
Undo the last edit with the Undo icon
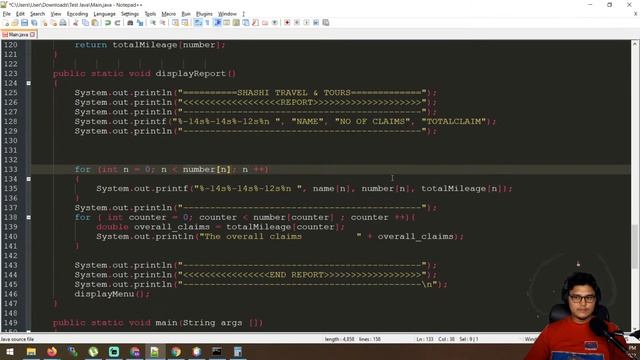108,22
